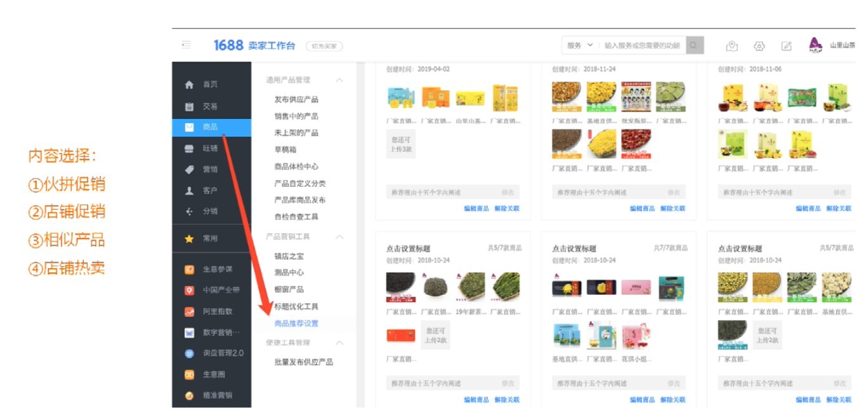The width and height of the screenshot is (868, 418).
Task: Select 商品推荐设置 menu item
Action: pos(296,323)
